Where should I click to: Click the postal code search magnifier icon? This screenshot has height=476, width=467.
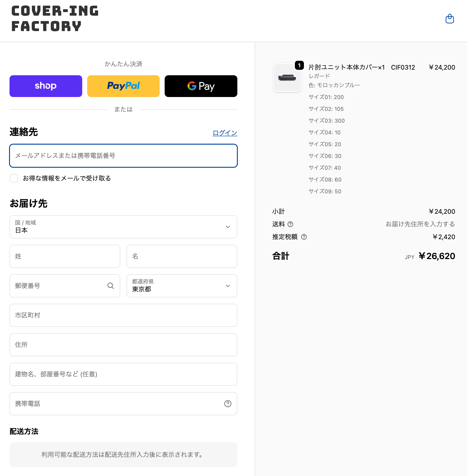[111, 286]
